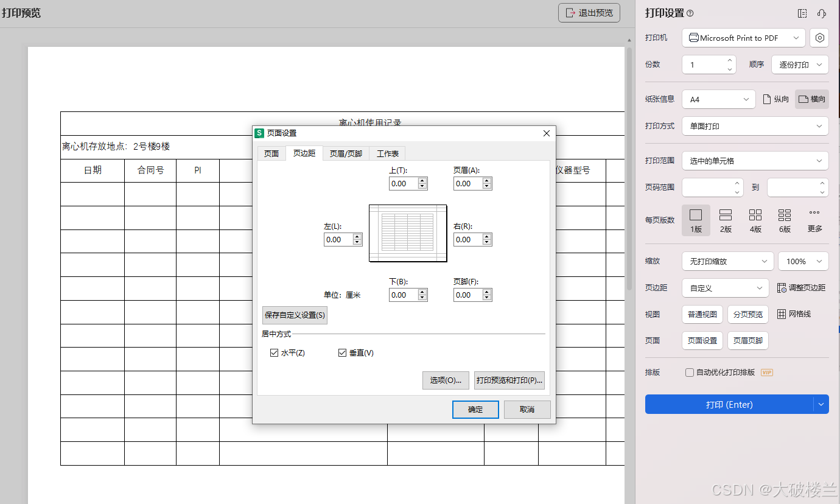This screenshot has width=840, height=504.
Task: Click the printer properties gear icon
Action: pyautogui.click(x=819, y=38)
